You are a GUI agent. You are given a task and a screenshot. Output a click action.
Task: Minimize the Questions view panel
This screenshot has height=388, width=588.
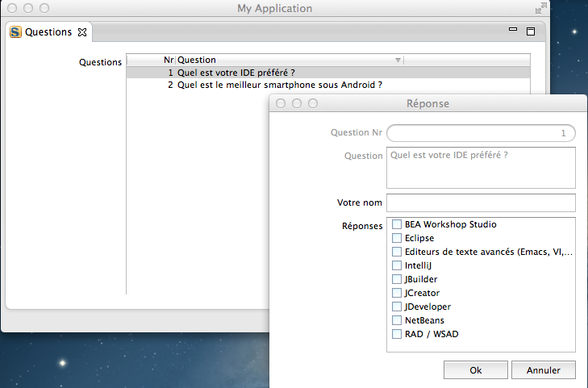512,31
